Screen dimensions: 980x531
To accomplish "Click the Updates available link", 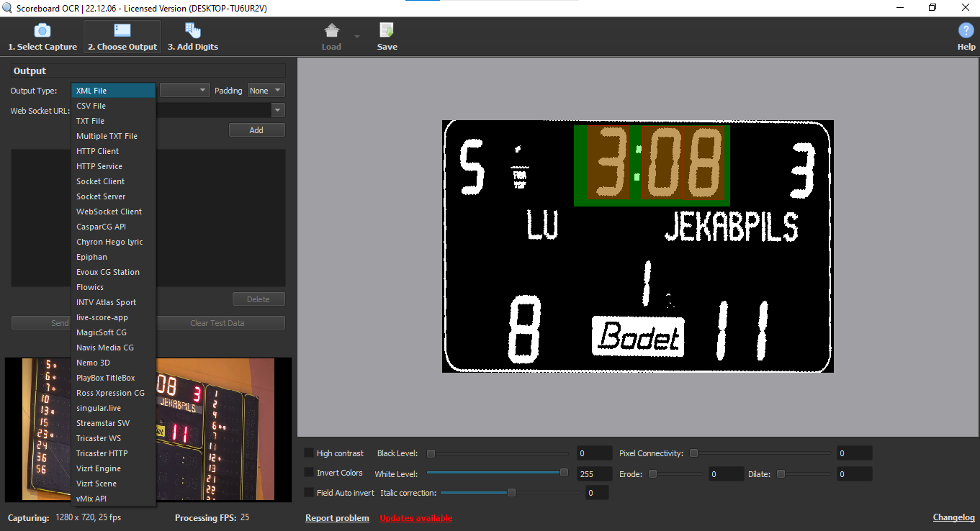I will [416, 518].
